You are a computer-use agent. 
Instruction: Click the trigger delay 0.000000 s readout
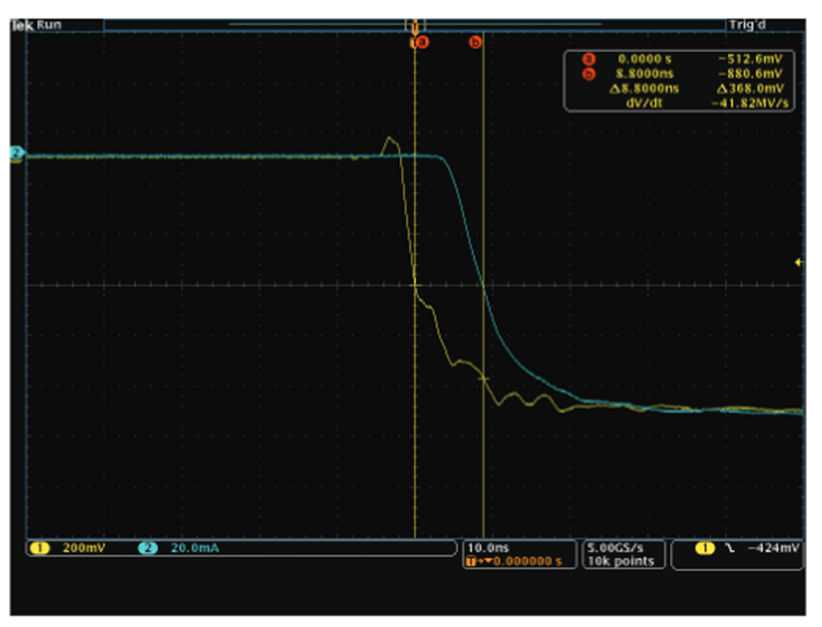tap(520, 561)
